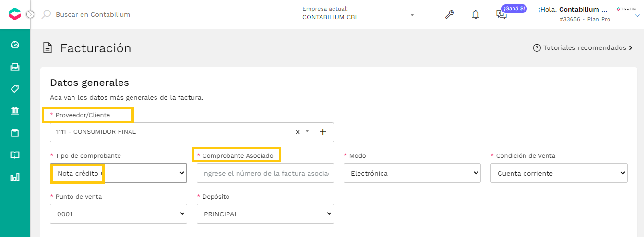Expand the Empresa actual selector
The width and height of the screenshot is (644, 237).
coord(358,14)
